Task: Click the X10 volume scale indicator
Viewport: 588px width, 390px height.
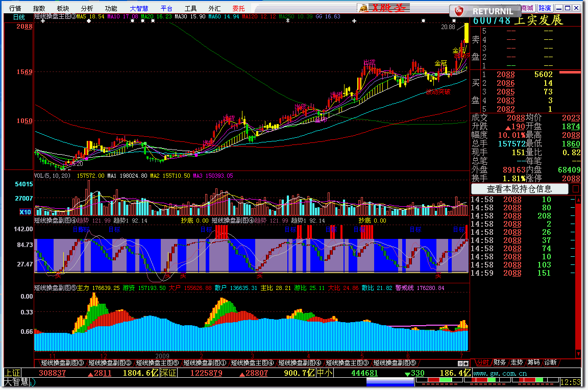Action: pos(25,212)
